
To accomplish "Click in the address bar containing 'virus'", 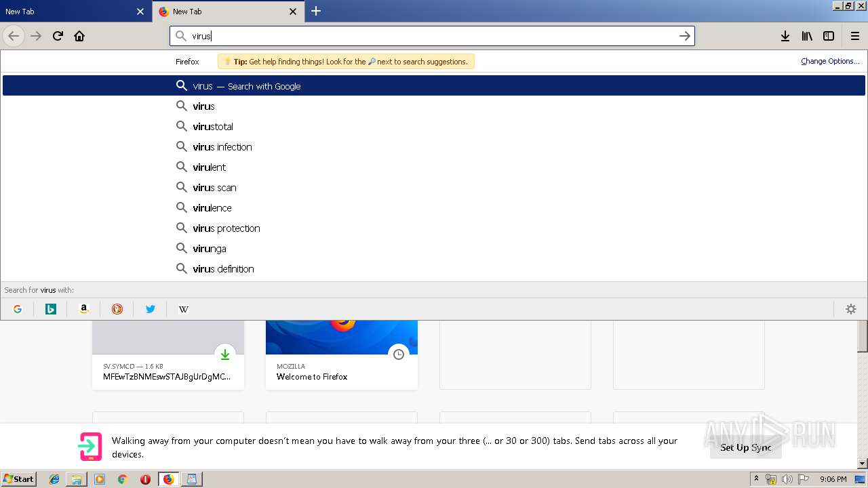I will (x=431, y=36).
